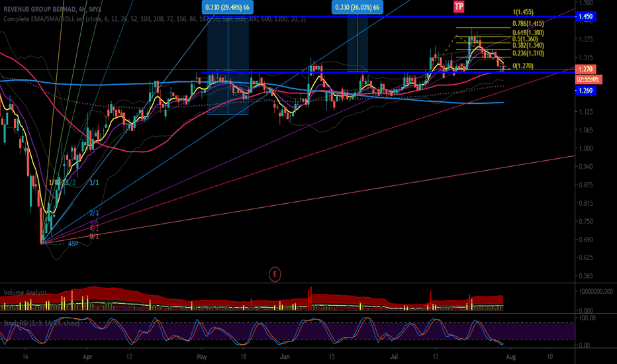Click the '0.750' price axis value
The width and height of the screenshot is (617, 364).
coord(586,221)
